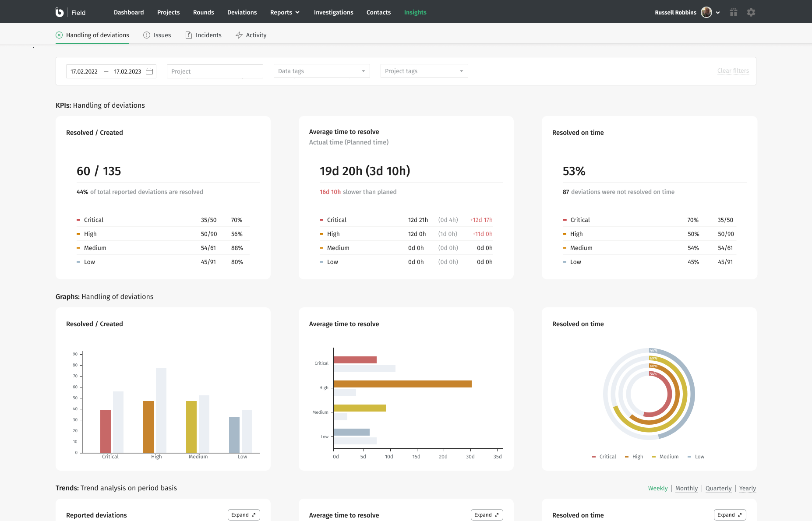The image size is (812, 521).
Task: Expand the Reports menu dropdown
Action: 285,12
